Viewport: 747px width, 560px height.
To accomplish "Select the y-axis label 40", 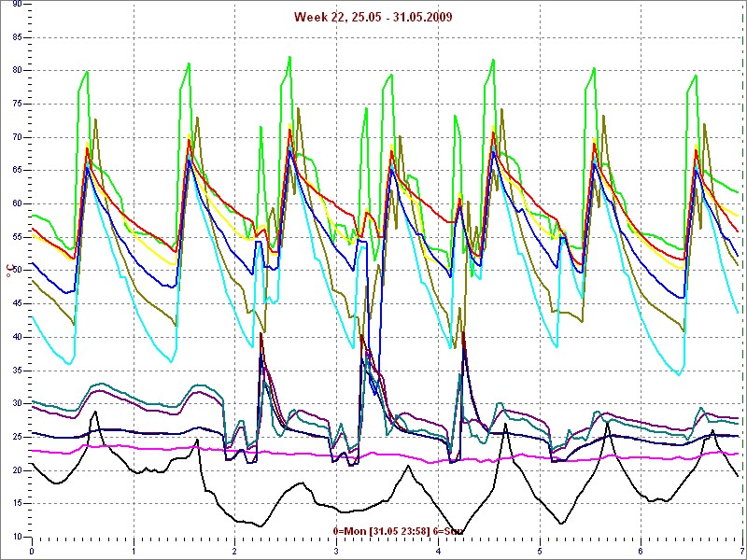I will (x=16, y=337).
